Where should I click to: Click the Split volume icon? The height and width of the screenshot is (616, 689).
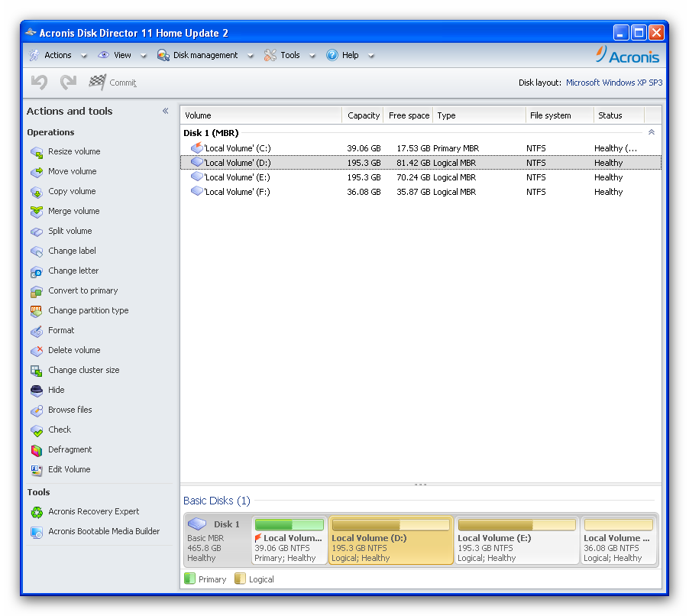pos(37,232)
